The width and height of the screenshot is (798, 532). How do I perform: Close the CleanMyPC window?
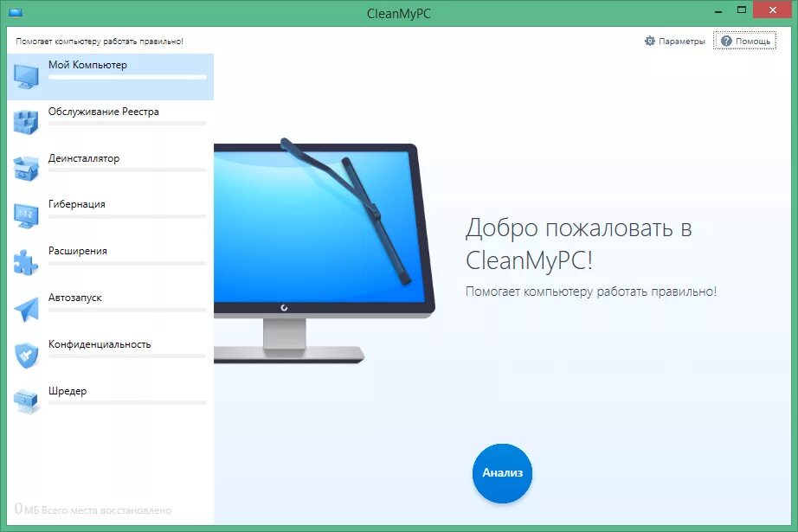click(772, 10)
